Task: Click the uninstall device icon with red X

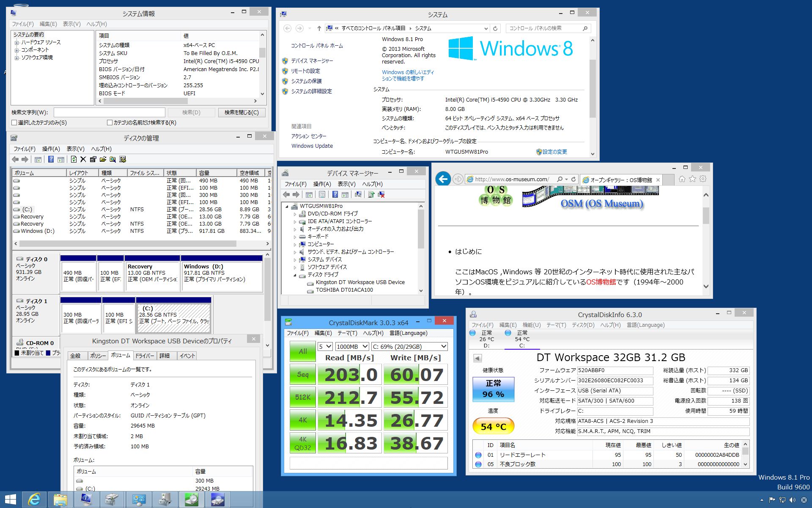Action: (x=381, y=194)
